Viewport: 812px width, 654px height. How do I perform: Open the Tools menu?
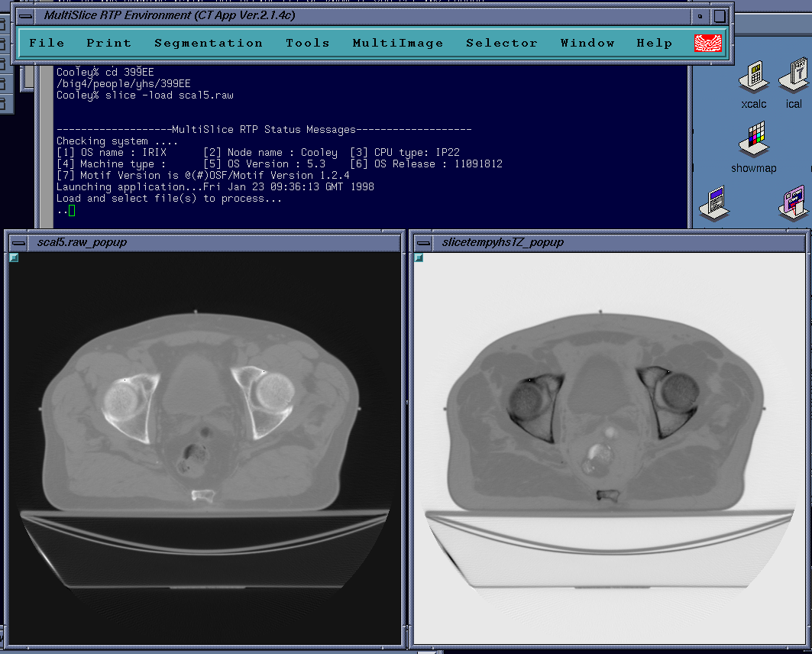(x=308, y=43)
